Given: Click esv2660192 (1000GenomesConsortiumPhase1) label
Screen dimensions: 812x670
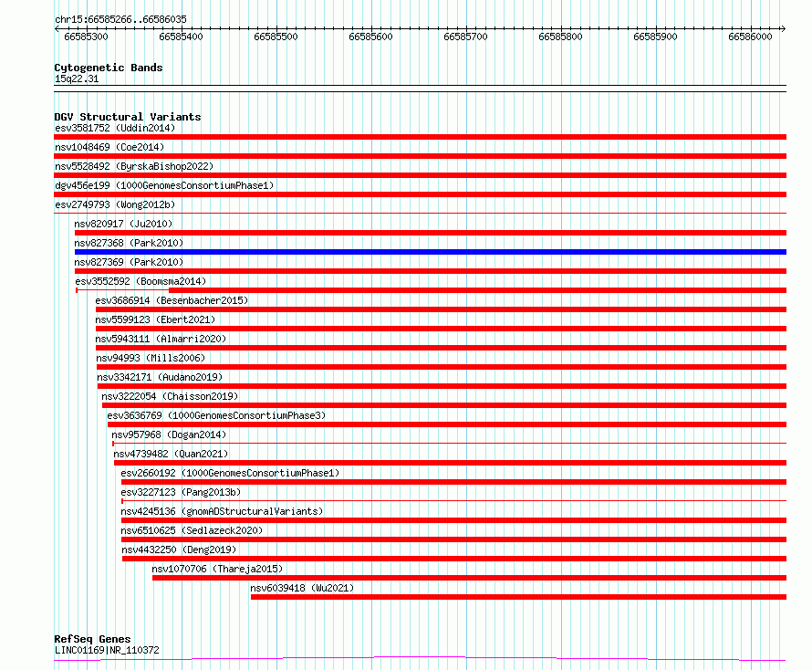Looking at the screenshot, I should [x=230, y=473].
